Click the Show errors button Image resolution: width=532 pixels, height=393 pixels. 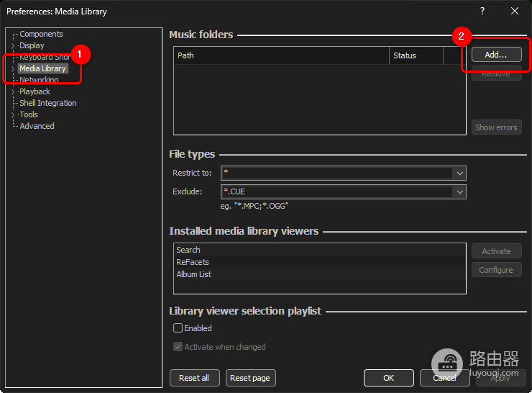coord(496,127)
